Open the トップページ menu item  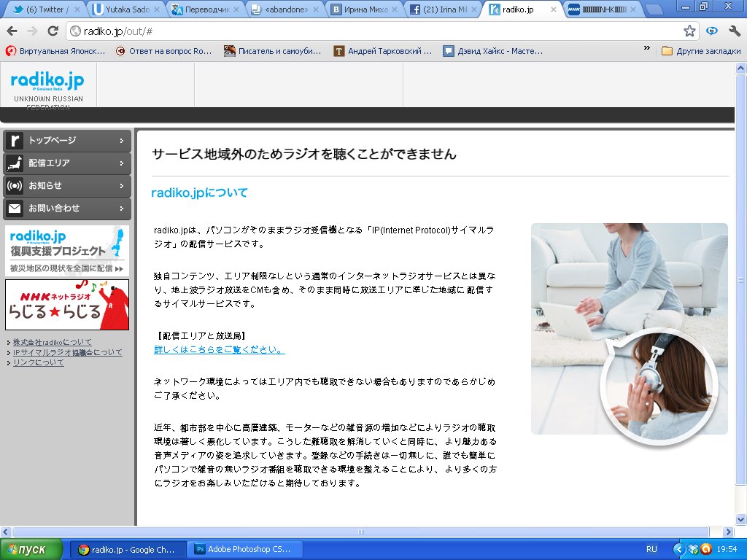point(67,141)
